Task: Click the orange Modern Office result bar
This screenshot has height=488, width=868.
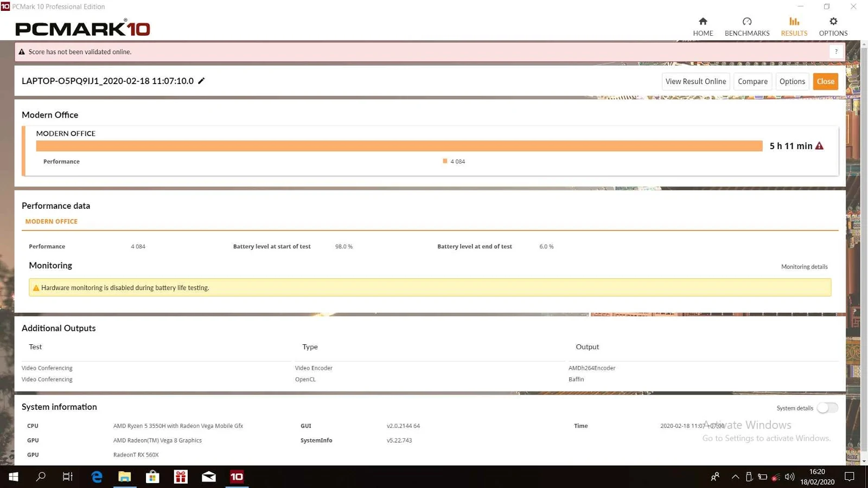Action: (399, 146)
